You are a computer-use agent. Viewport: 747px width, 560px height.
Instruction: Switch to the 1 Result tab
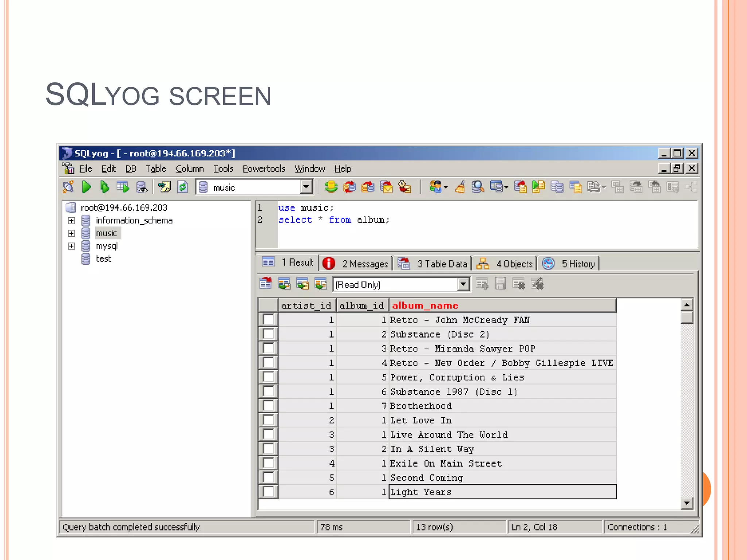[287, 262]
